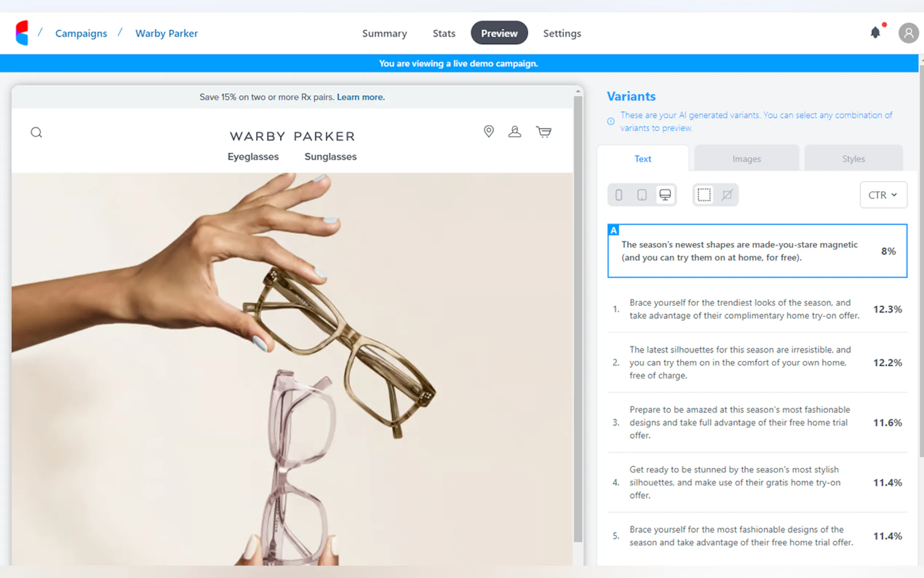Open the user profile avatar
This screenshot has height=578, width=924.
908,33
